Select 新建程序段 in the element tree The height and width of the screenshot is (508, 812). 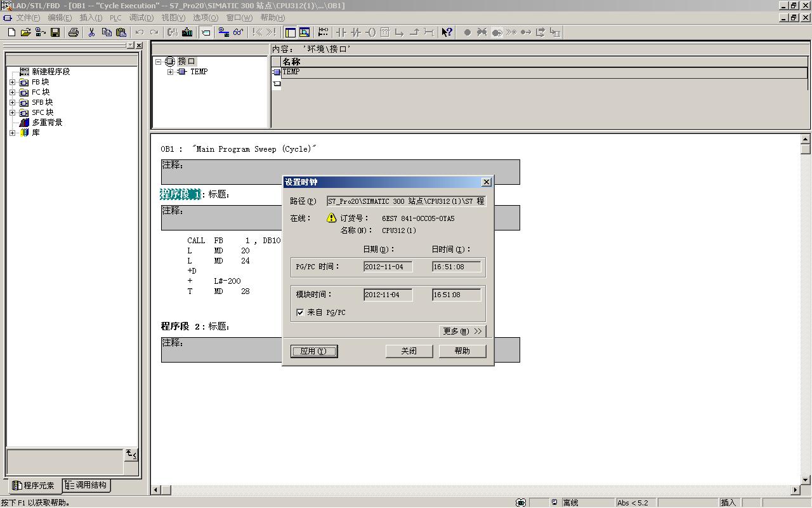coord(51,72)
